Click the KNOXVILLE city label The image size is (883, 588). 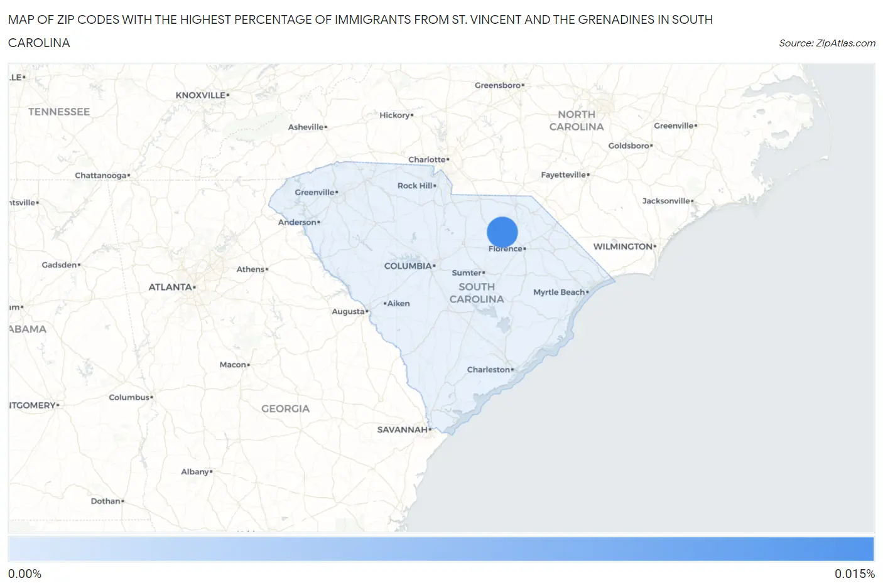click(x=200, y=95)
